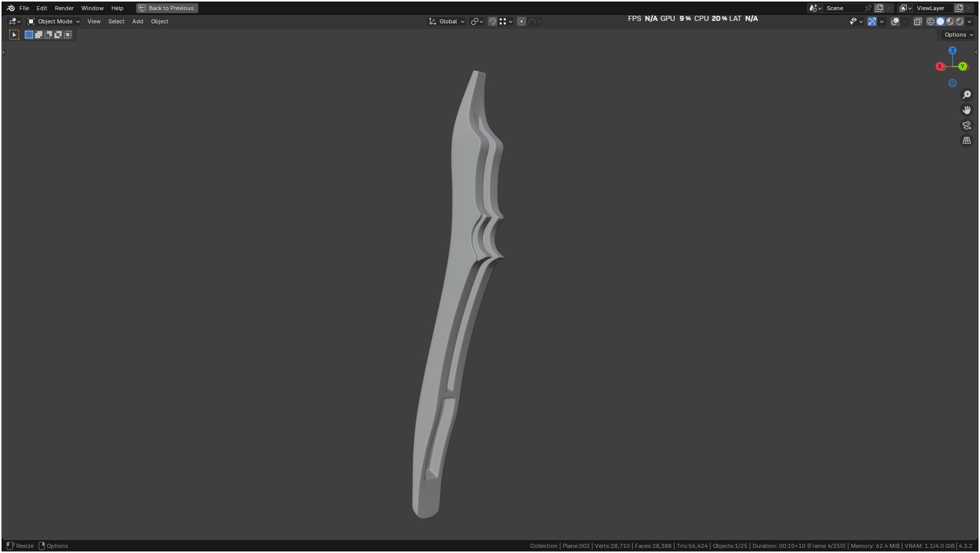Create a new scene
The image size is (980, 553).
(879, 8)
